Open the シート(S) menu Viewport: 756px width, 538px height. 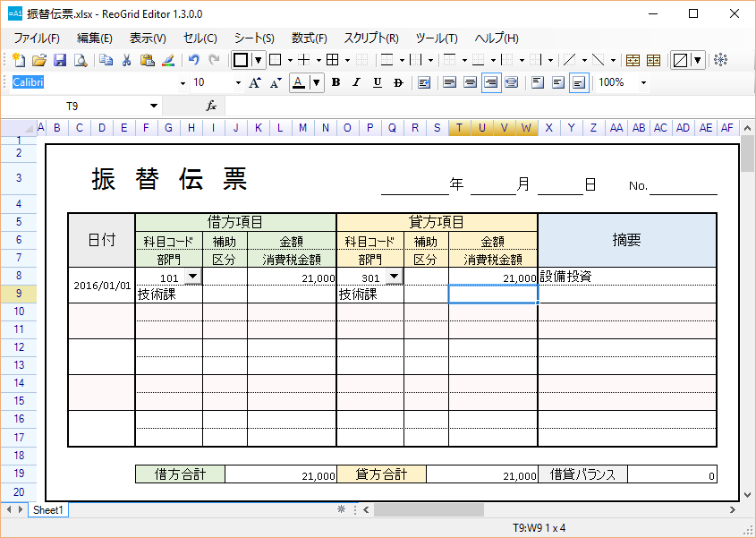coord(254,38)
